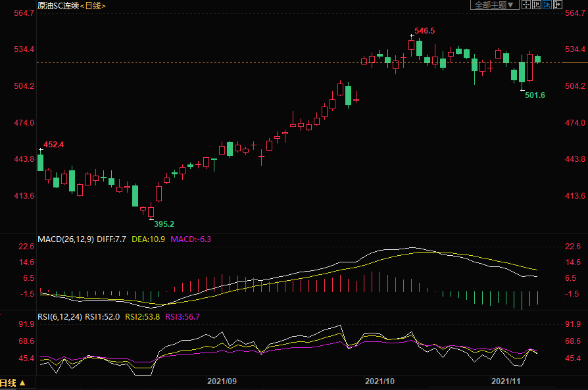Click the RSI3:56.7 magenta value label
This screenshot has width=588, height=390.
tap(182, 316)
